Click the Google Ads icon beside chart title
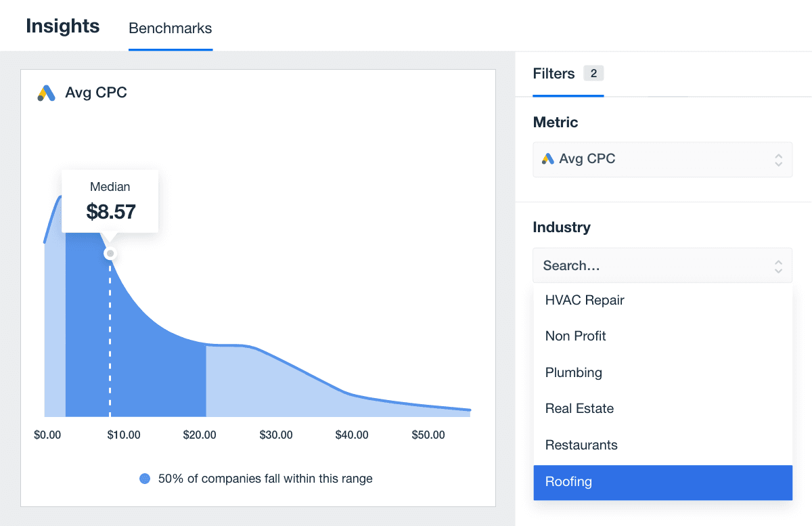This screenshot has width=812, height=526. point(46,93)
